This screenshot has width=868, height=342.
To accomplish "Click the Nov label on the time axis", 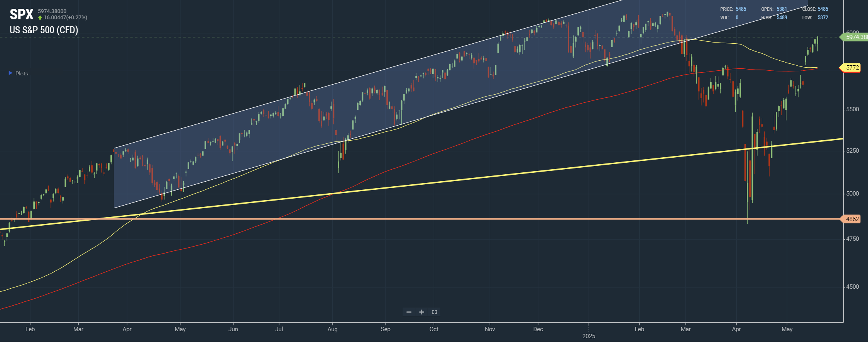I will (490, 329).
